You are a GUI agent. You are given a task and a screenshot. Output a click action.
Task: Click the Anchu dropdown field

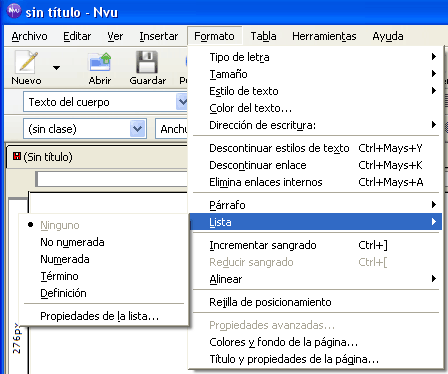pyautogui.click(x=171, y=129)
